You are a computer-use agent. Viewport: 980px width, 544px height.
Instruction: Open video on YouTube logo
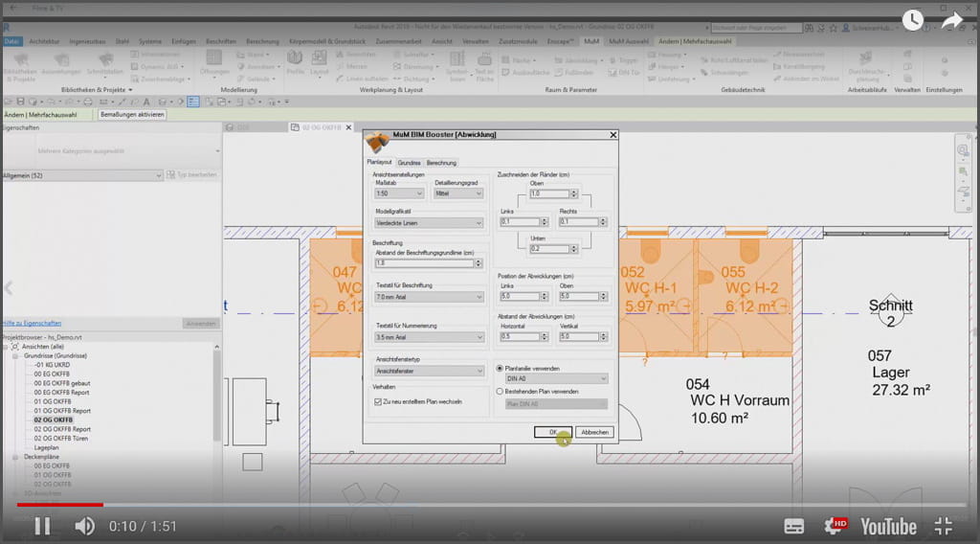pyautogui.click(x=887, y=525)
